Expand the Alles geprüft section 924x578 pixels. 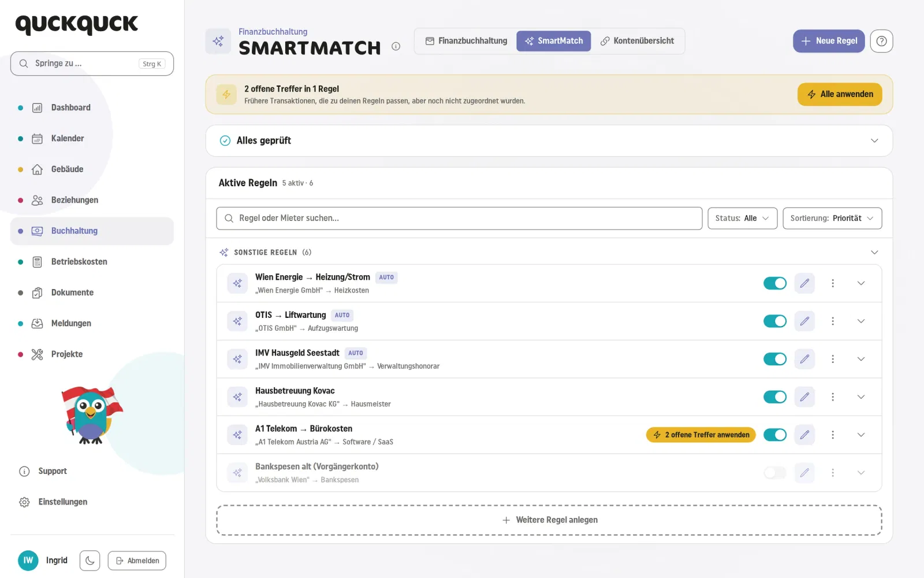click(549, 140)
